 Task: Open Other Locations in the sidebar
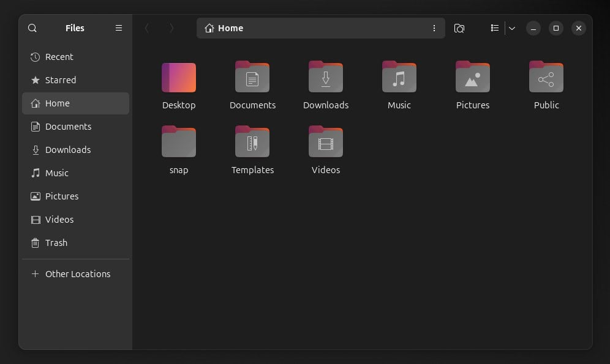click(x=75, y=274)
